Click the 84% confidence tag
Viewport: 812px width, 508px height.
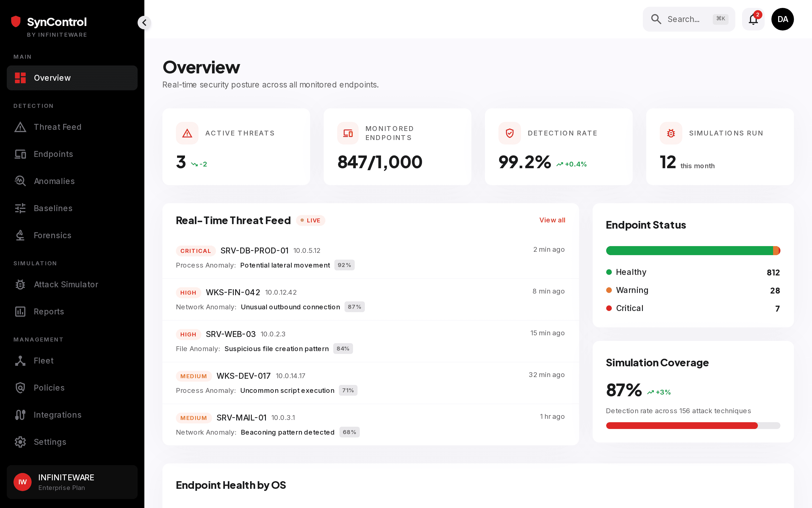pos(343,349)
